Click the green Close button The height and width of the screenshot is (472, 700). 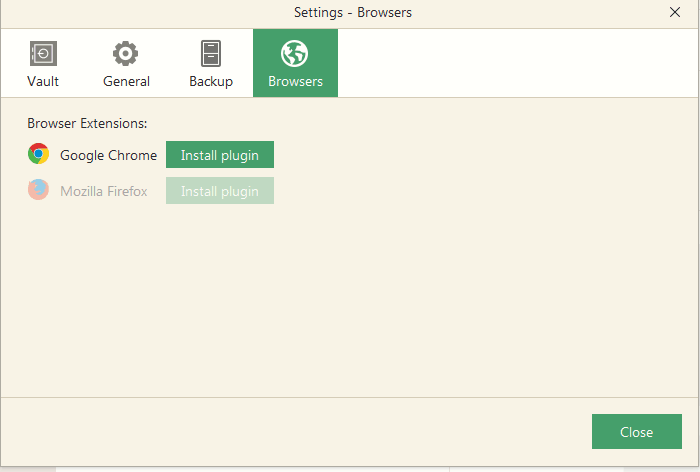(x=637, y=431)
